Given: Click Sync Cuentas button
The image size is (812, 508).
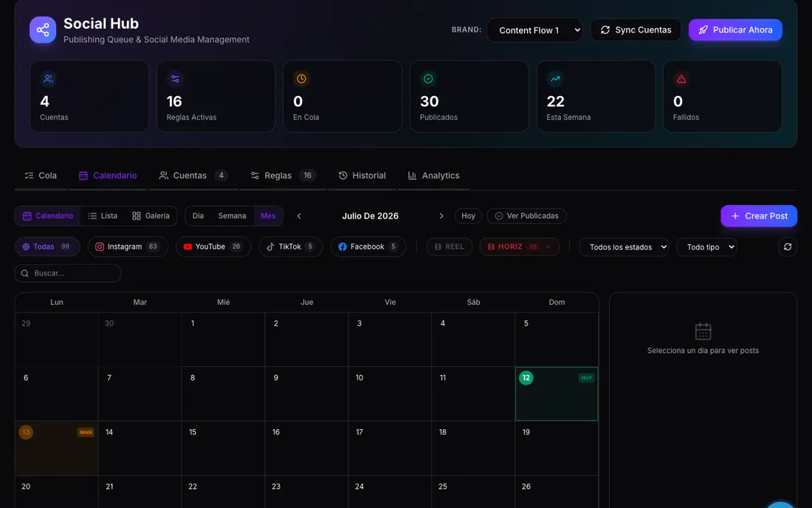Looking at the screenshot, I should click(x=636, y=30).
